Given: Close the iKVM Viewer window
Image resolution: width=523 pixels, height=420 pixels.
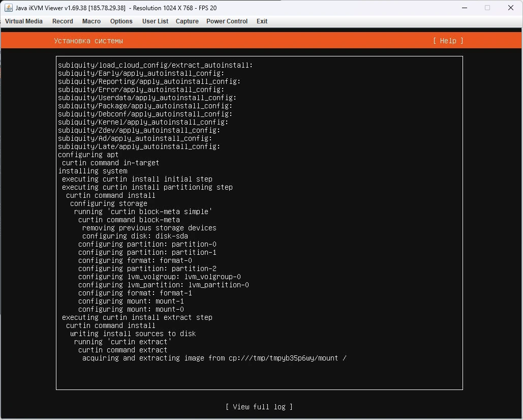Looking at the screenshot, I should (511, 8).
